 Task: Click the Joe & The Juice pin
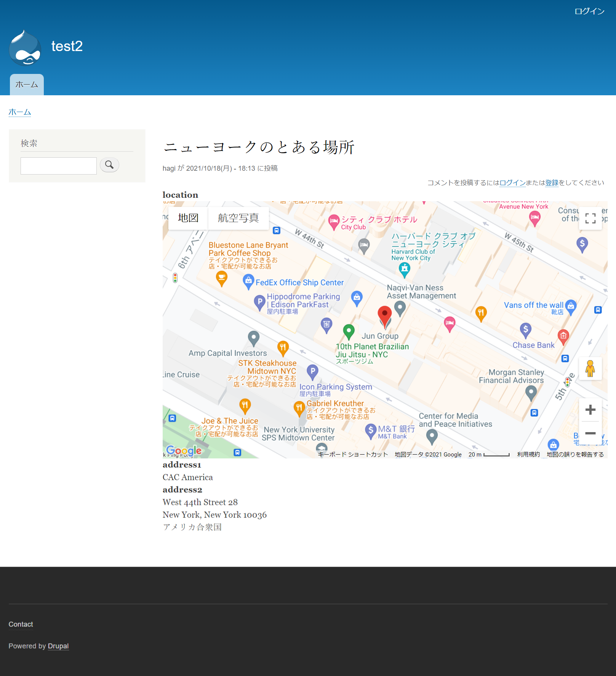click(245, 406)
